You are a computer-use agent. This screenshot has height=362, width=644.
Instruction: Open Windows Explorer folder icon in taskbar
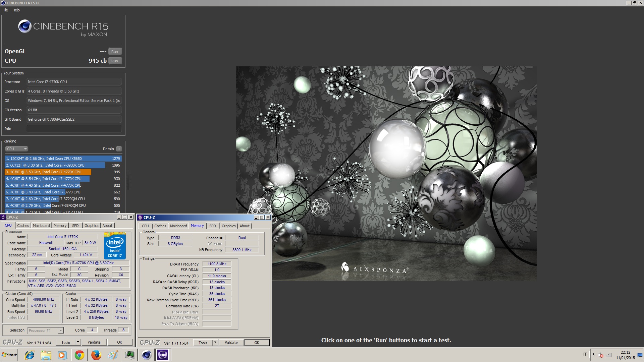pyautogui.click(x=46, y=355)
